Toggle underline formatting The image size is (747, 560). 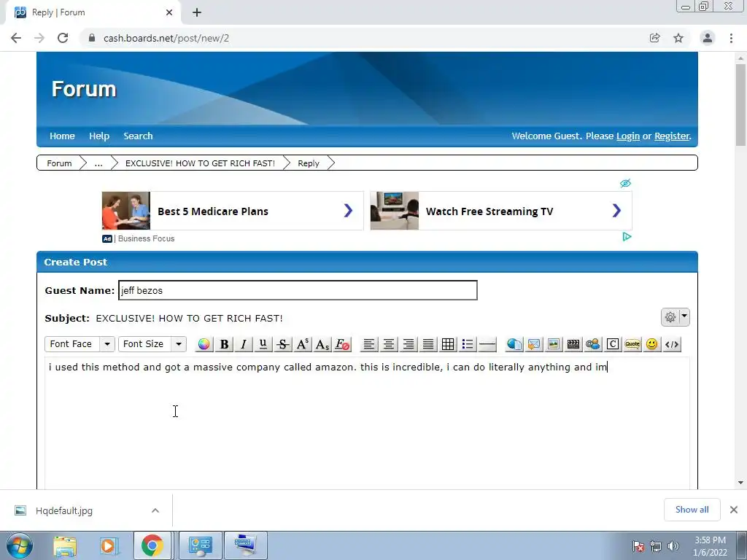[x=263, y=344]
